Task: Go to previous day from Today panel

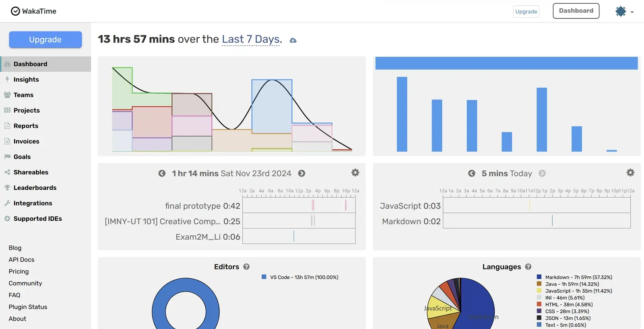Action: (471, 173)
